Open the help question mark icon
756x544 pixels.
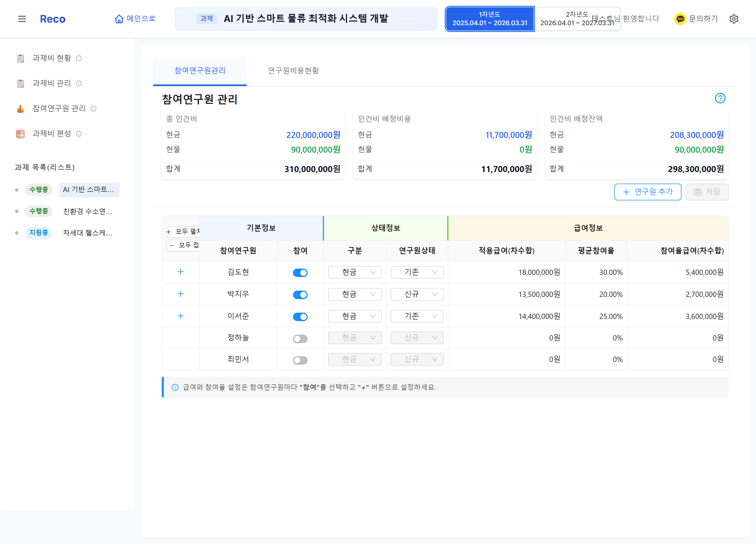point(720,98)
